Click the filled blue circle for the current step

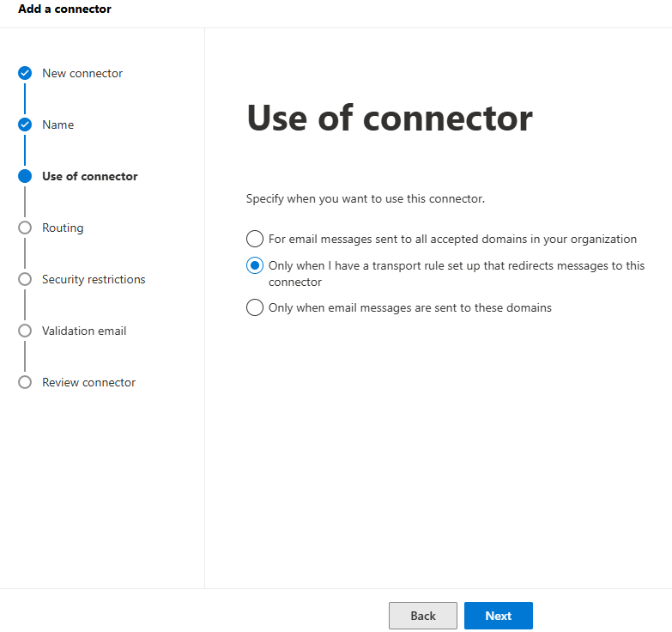[x=25, y=176]
